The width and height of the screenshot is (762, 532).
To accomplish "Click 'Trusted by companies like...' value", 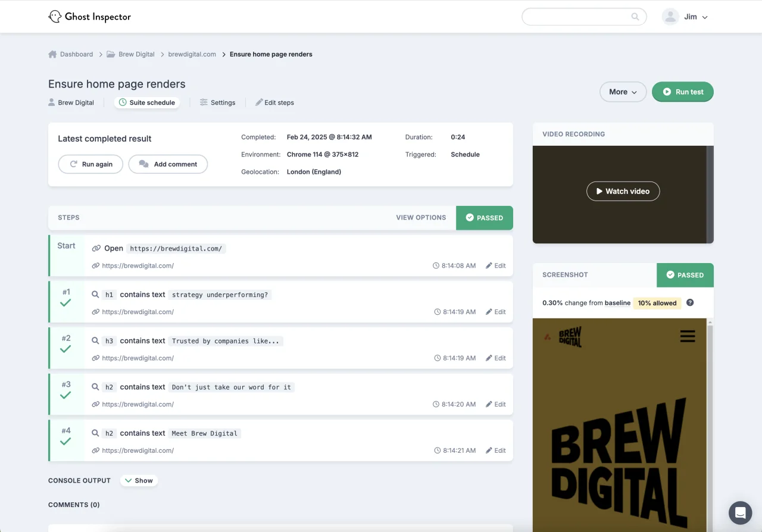I will click(x=226, y=341).
